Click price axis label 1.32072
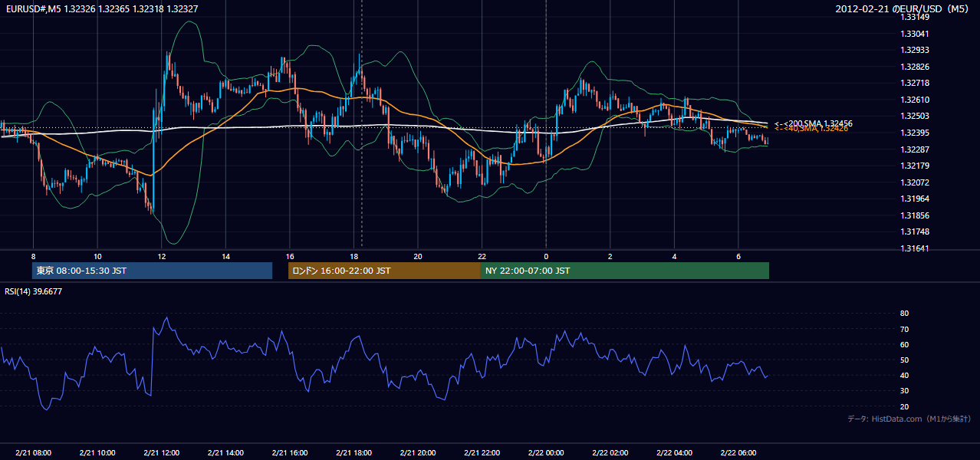Screen dimensions: 980x460 [916, 182]
